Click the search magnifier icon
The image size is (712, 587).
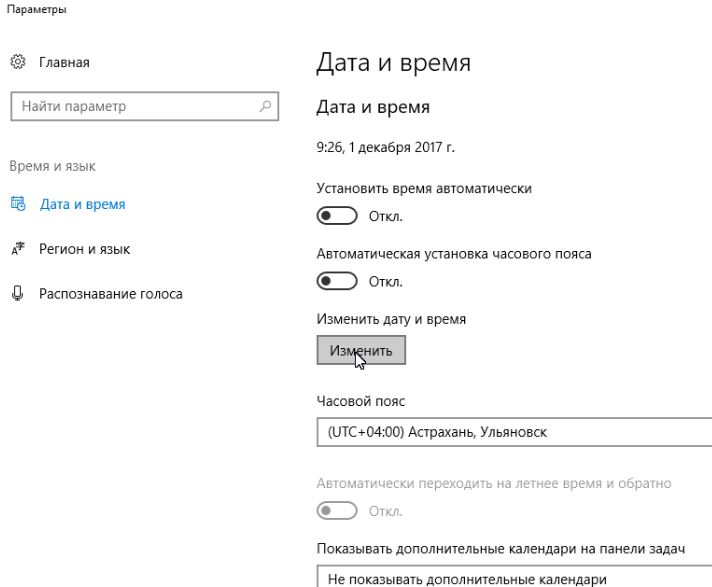point(265,106)
